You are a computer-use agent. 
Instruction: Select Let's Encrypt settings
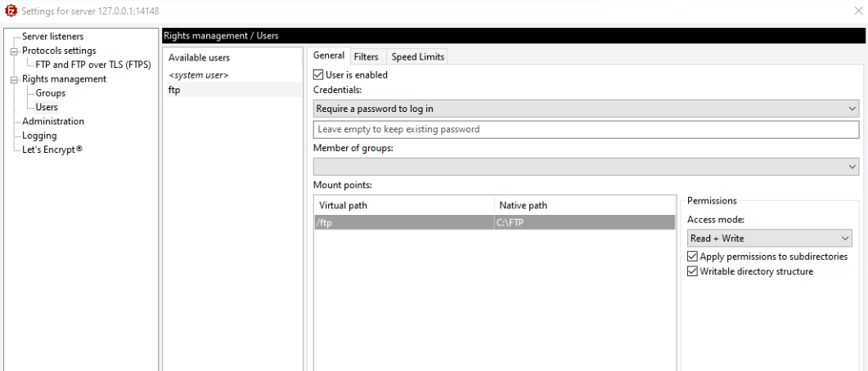click(54, 150)
